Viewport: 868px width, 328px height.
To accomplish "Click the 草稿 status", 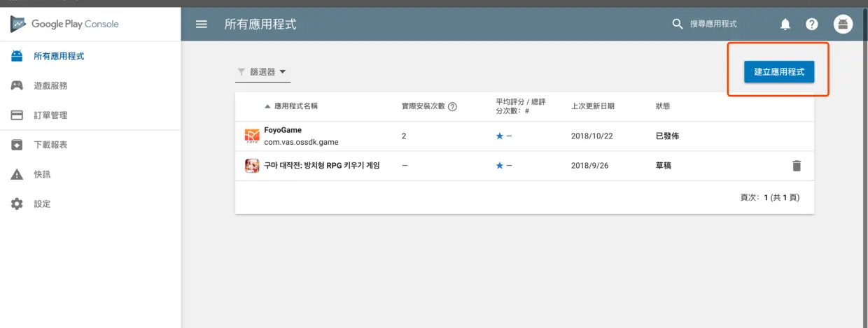I will click(664, 166).
